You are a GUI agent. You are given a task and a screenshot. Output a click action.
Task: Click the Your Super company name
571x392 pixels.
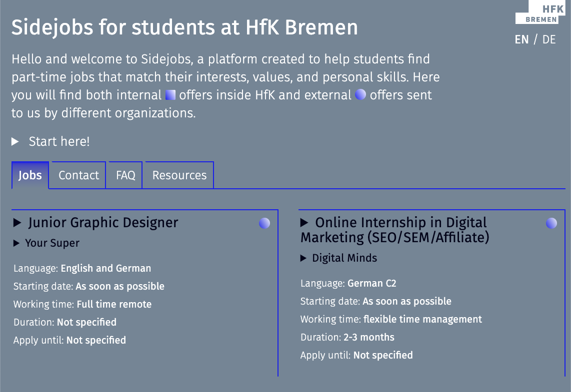tap(52, 243)
